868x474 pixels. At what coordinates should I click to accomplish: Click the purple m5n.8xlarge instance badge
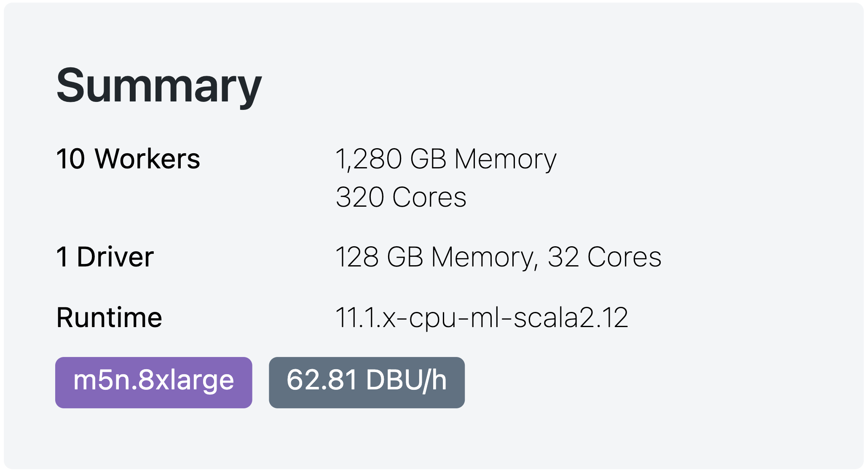154,382
